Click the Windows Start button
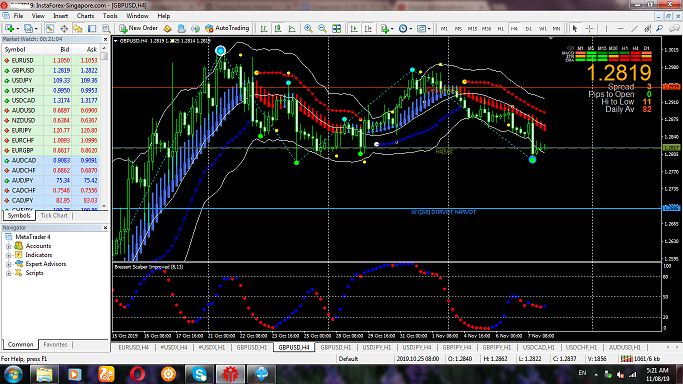 click(x=13, y=374)
